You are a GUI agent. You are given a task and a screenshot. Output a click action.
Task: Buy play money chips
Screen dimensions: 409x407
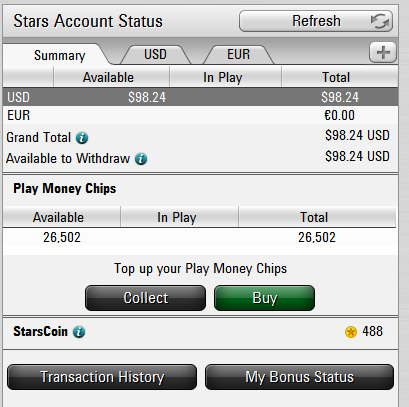pyautogui.click(x=264, y=298)
